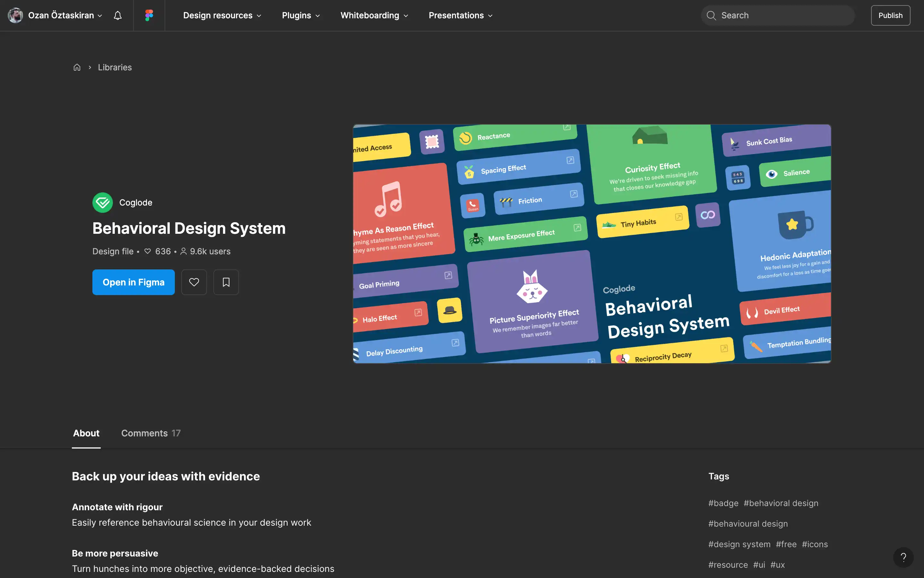
Task: Click the home breadcrumb icon
Action: (77, 67)
